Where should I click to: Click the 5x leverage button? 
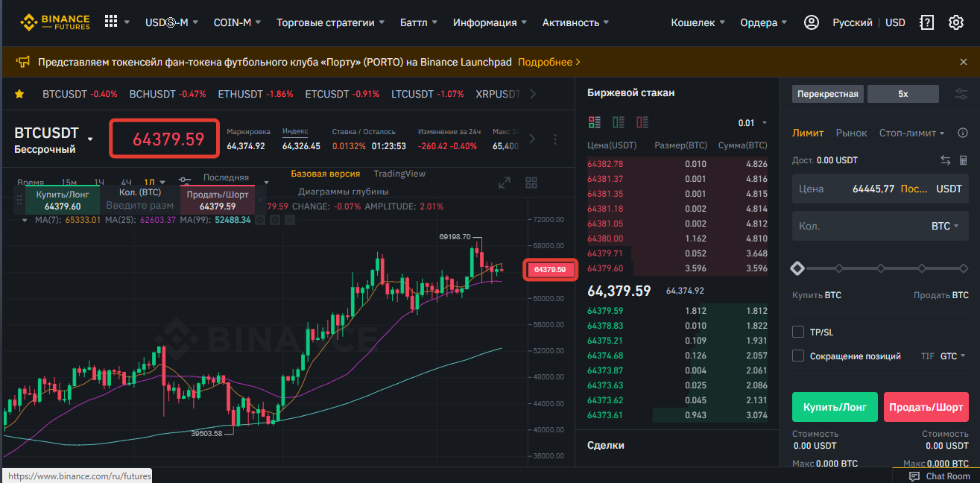[903, 94]
